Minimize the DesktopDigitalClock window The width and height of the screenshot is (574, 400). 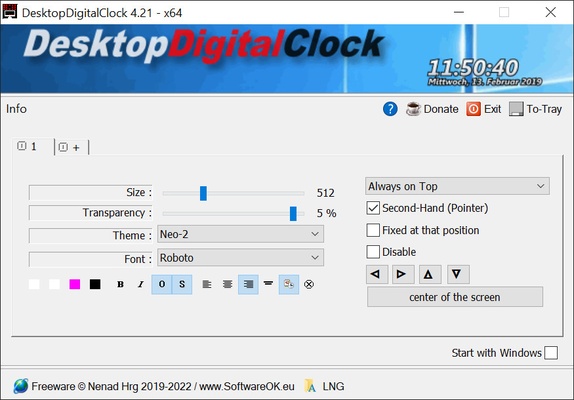point(459,12)
